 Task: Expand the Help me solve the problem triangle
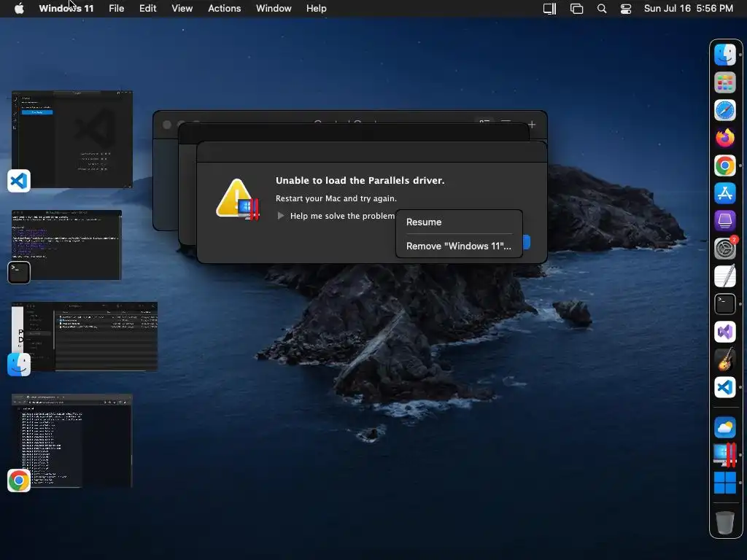281,216
